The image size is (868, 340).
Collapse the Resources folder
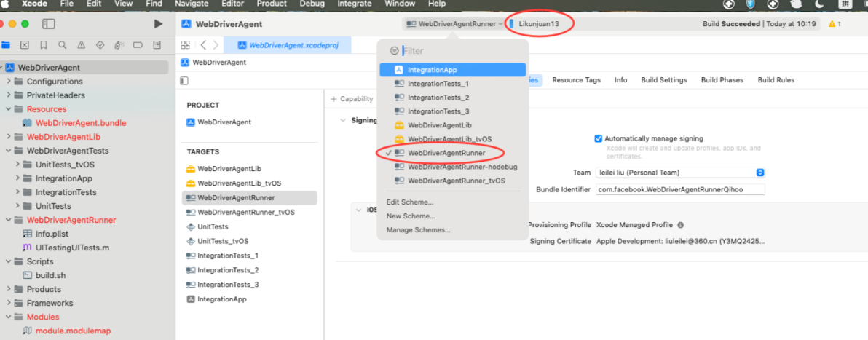(x=8, y=109)
